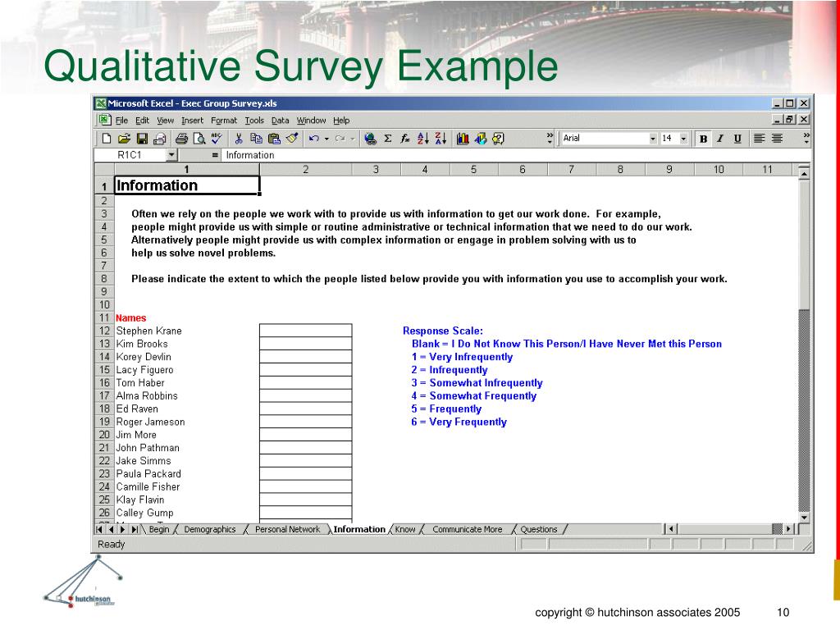The height and width of the screenshot is (630, 840).
Task: Align text left with the toolbar icon
Action: pyautogui.click(x=759, y=138)
